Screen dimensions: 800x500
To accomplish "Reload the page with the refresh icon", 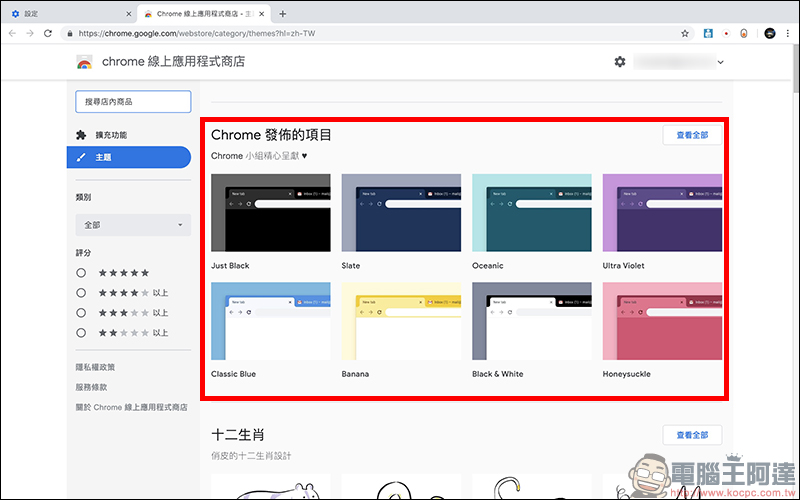I will click(48, 33).
